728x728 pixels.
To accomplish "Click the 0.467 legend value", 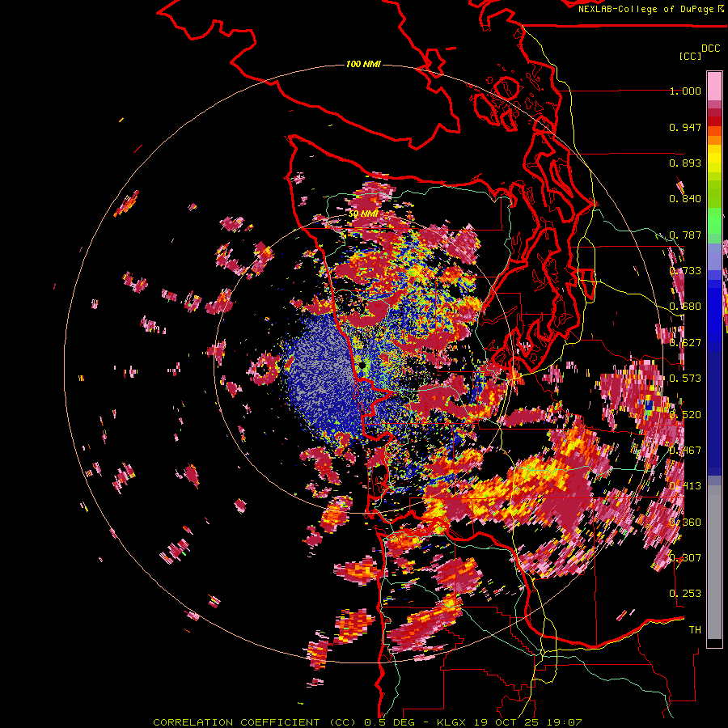I will [685, 451].
